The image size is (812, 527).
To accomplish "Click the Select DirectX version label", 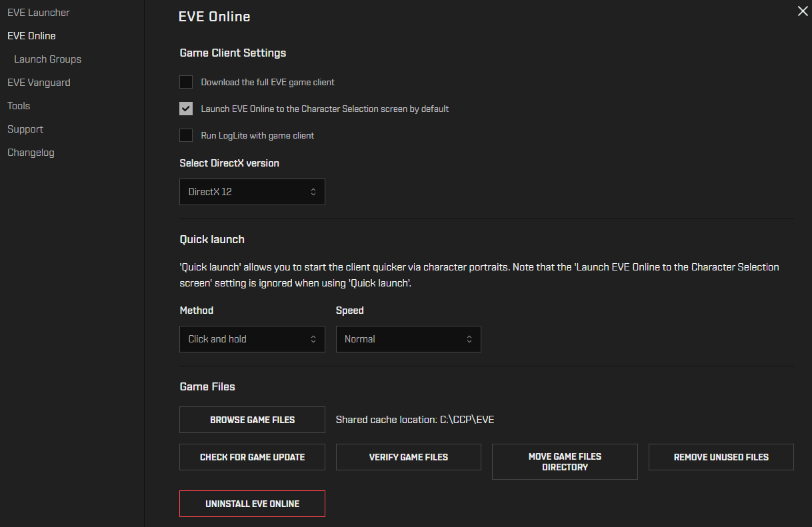I will [x=229, y=163].
